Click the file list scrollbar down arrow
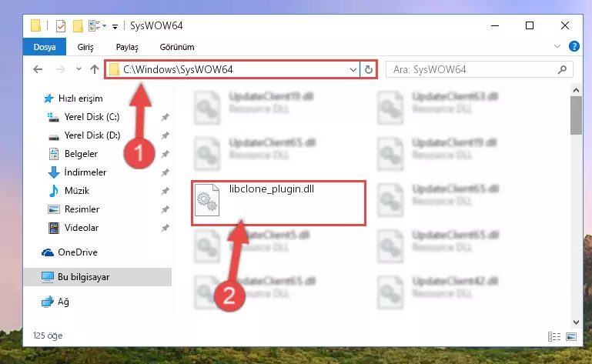Image resolution: width=592 pixels, height=364 pixels. click(576, 322)
